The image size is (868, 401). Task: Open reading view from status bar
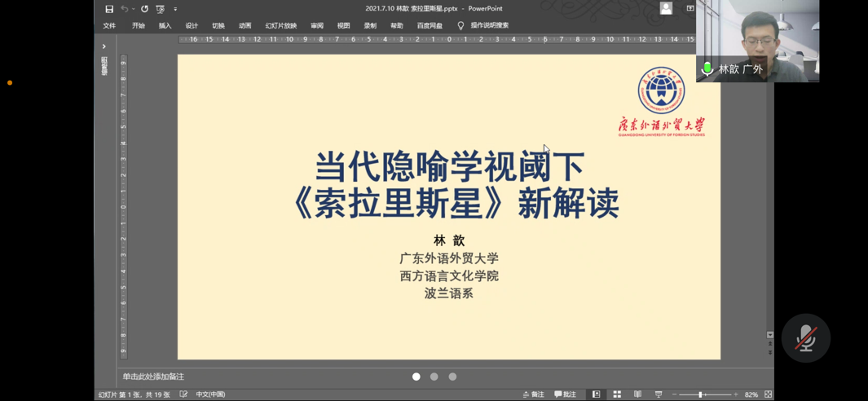(637, 394)
